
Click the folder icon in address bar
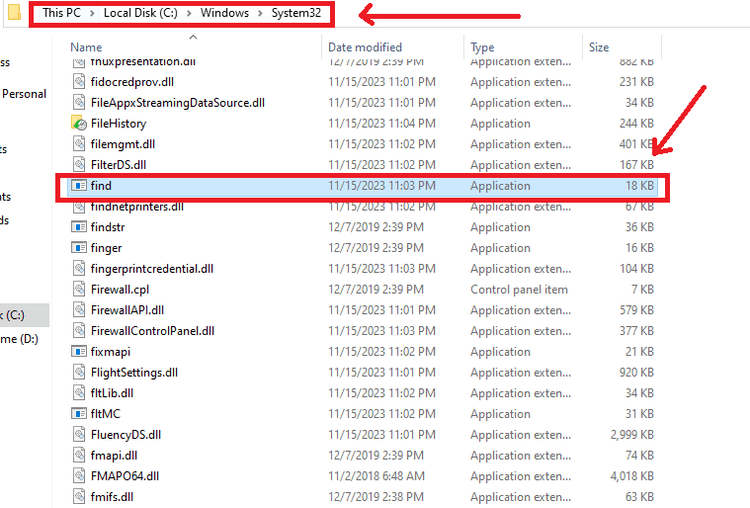click(14, 12)
